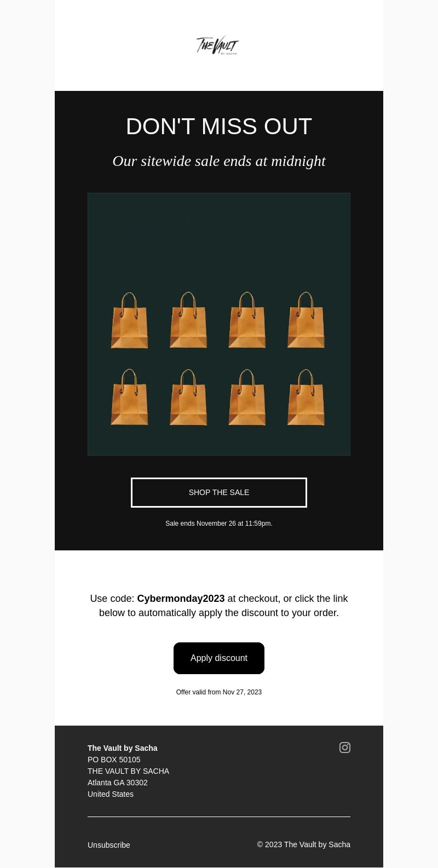The image size is (438, 868).
Task: Click The Vault by Sacha logo
Action: pos(218,45)
